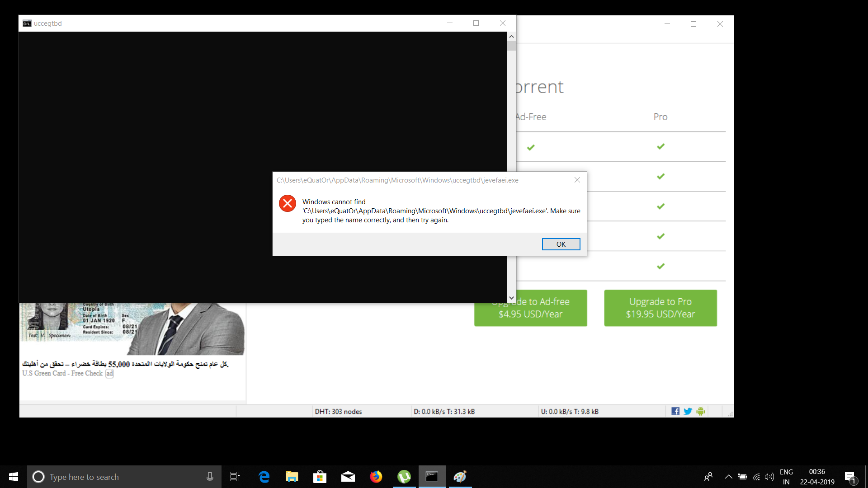Image resolution: width=868 pixels, height=488 pixels.
Task: Close the 'Windows cannot find' error dialog
Action: click(x=577, y=180)
